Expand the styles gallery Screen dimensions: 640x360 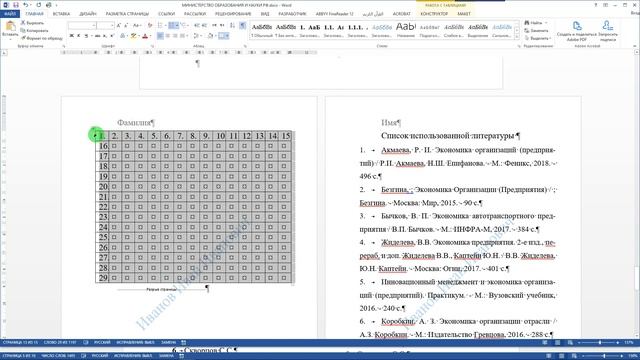pyautogui.click(x=517, y=37)
